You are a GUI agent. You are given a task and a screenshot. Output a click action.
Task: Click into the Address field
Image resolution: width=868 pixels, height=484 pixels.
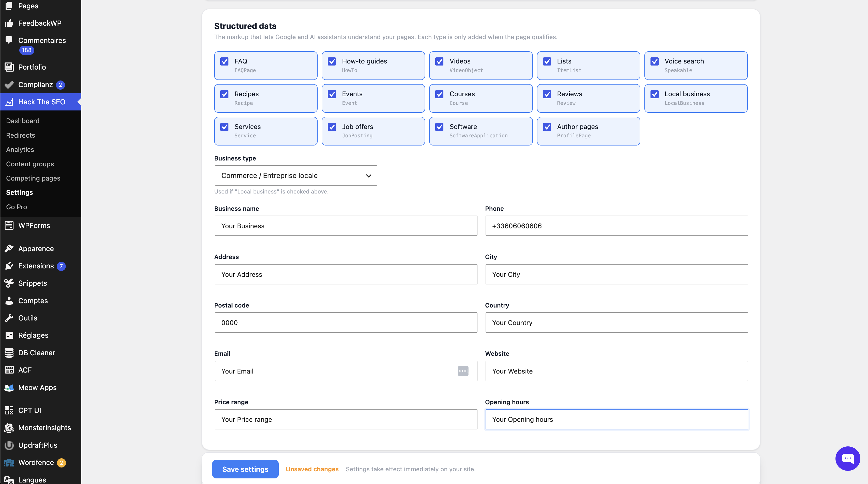click(x=346, y=274)
